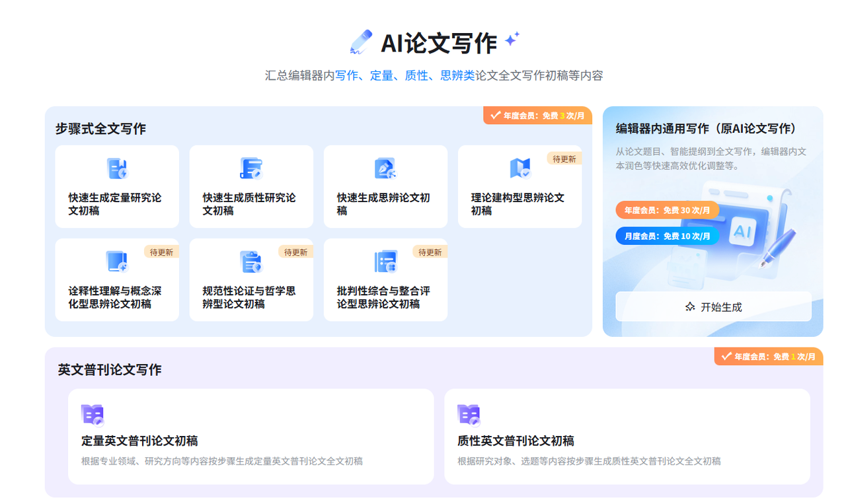Open the 质性英文普刊论文初稿 card title
Viewport: 846px width, 504px height.
point(516,441)
